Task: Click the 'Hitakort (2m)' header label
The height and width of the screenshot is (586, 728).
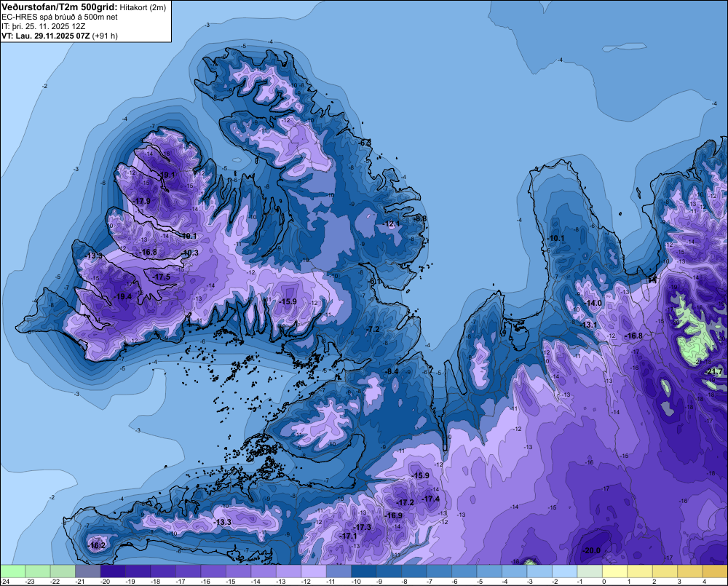Action: (x=143, y=7)
